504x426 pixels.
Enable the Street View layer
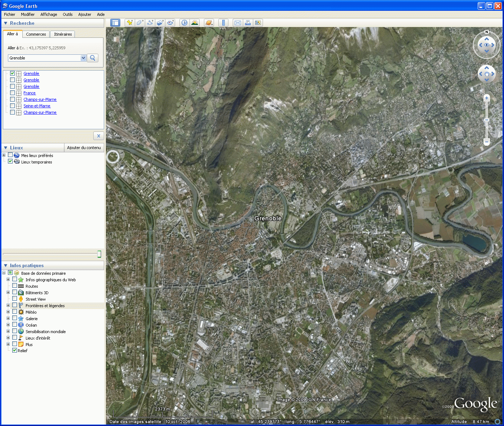(15, 299)
